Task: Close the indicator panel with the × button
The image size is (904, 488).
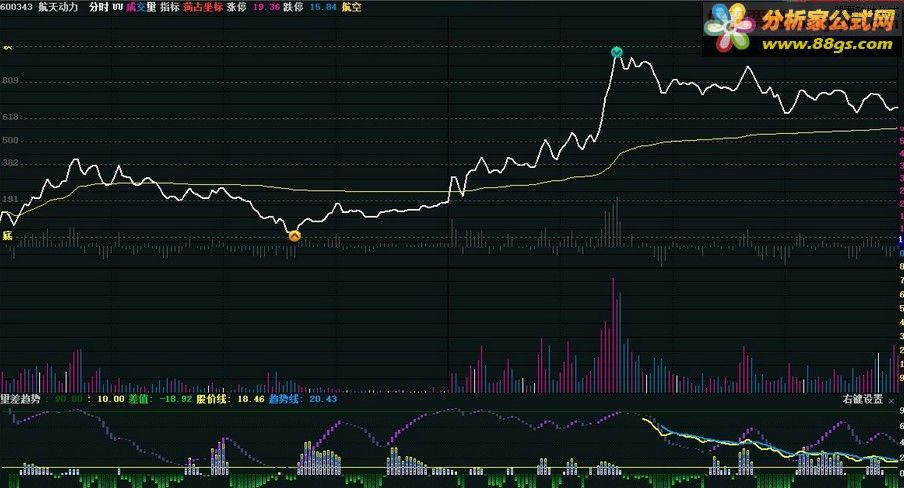Action: [891, 400]
